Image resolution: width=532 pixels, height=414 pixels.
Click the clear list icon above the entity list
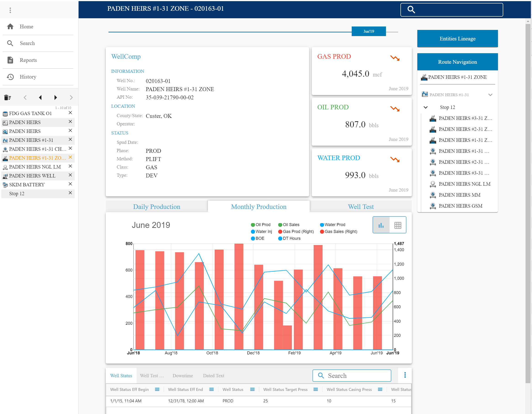8,98
